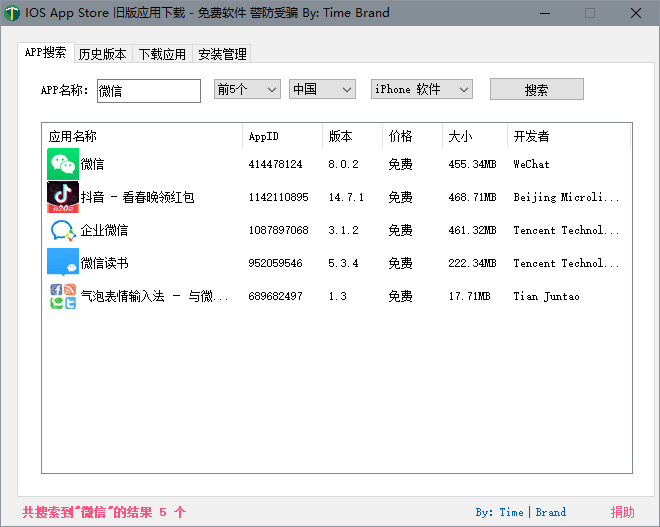Screen dimensions: 660x527
Task: Open the 中国 region dropdown
Action: (322, 89)
